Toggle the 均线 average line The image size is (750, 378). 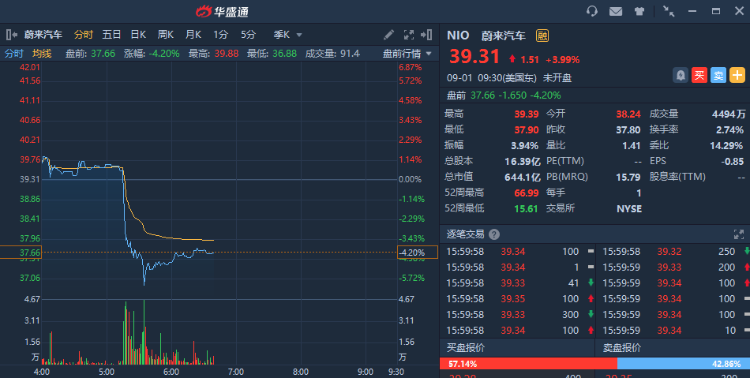42,54
